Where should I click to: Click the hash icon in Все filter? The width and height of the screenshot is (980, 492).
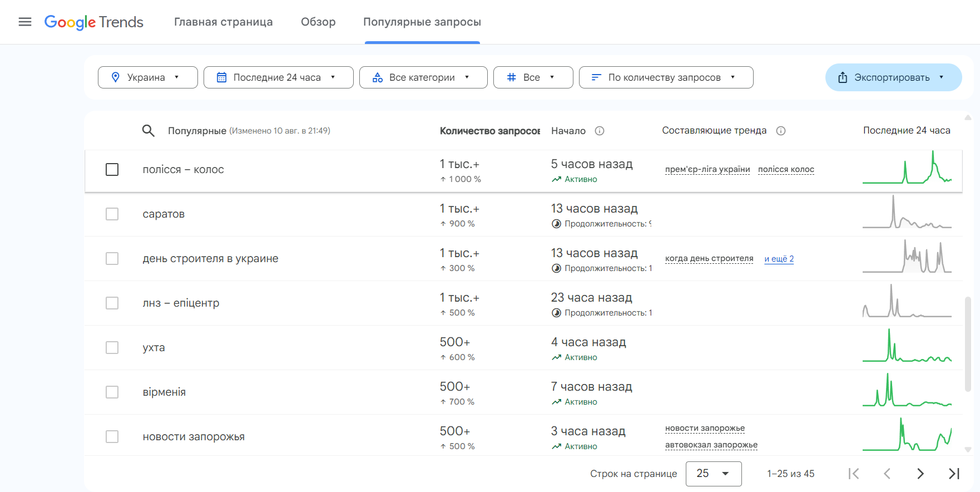click(512, 77)
